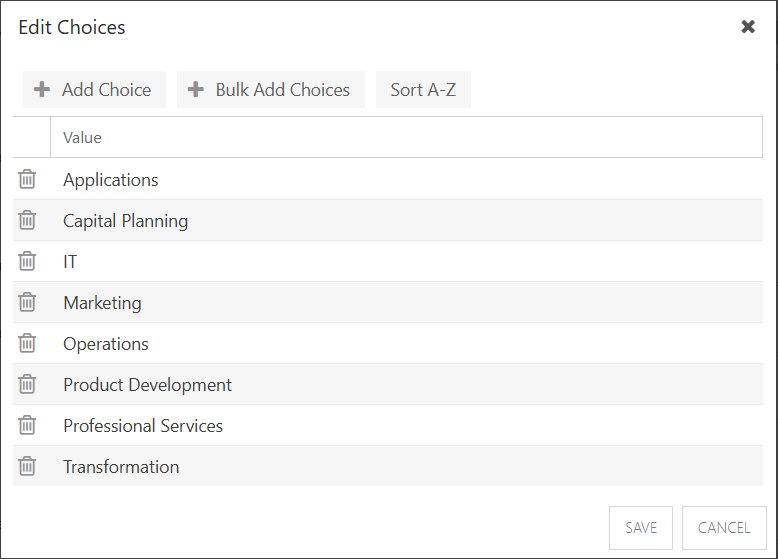The width and height of the screenshot is (778, 559).
Task: Open Bulk Add Choices
Action: 271,90
